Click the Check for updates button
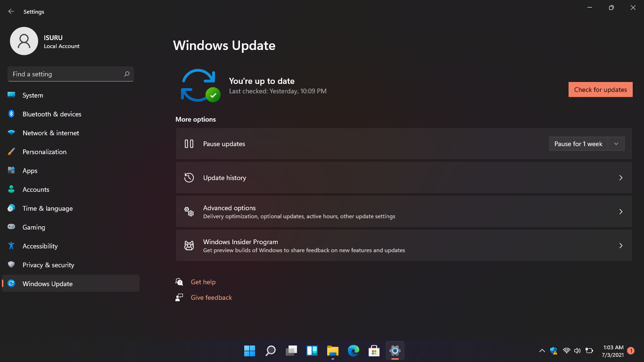Viewport: 644px width, 362px height. tap(600, 90)
